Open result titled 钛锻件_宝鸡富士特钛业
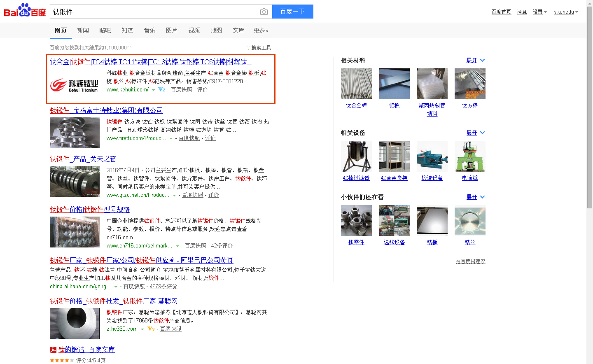Image resolution: width=593 pixels, height=364 pixels. tap(106, 110)
